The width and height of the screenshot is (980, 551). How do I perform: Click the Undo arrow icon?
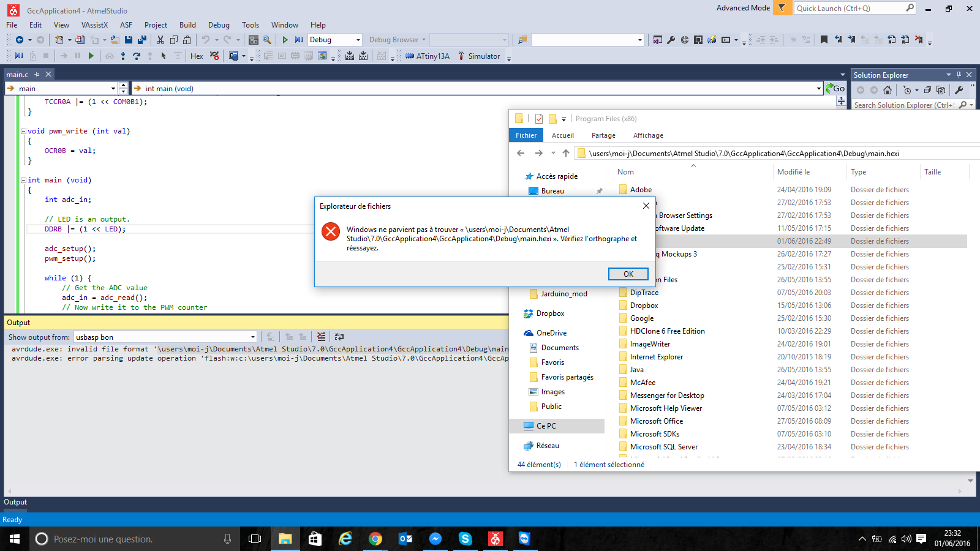pyautogui.click(x=206, y=40)
